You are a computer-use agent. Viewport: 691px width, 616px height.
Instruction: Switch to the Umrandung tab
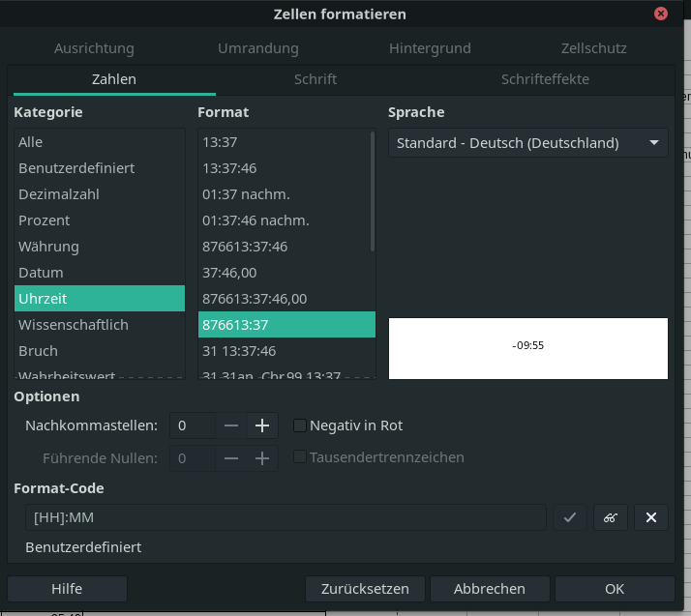[258, 48]
